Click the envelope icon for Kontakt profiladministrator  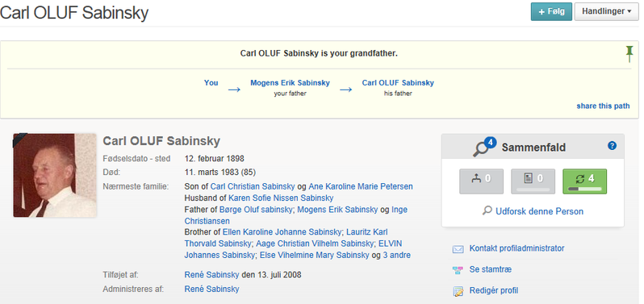coord(458,249)
